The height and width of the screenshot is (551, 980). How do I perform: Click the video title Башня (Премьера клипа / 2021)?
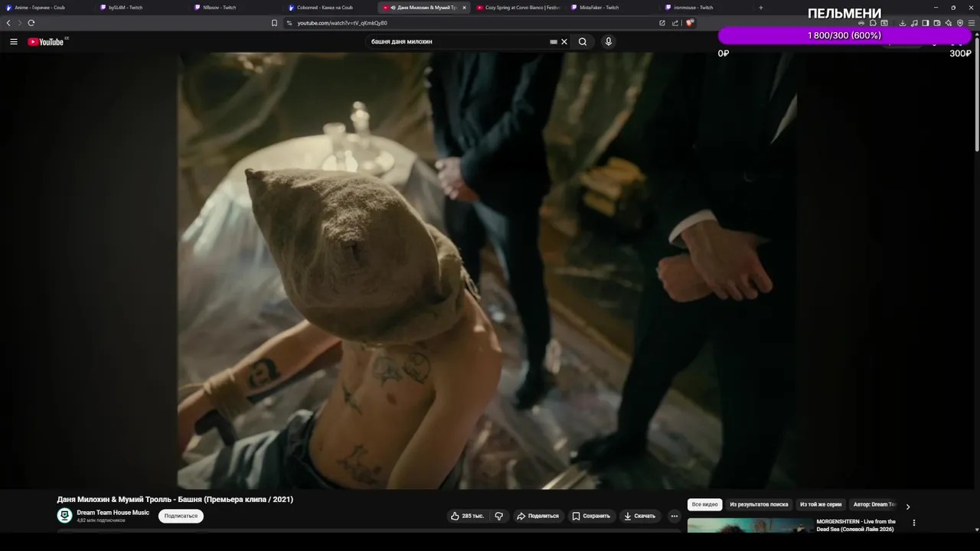click(x=175, y=500)
